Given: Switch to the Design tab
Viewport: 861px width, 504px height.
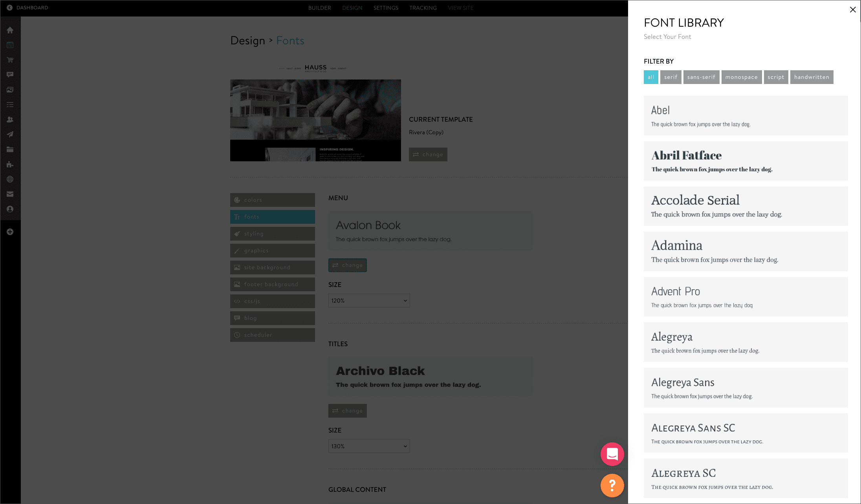Looking at the screenshot, I should [x=352, y=8].
